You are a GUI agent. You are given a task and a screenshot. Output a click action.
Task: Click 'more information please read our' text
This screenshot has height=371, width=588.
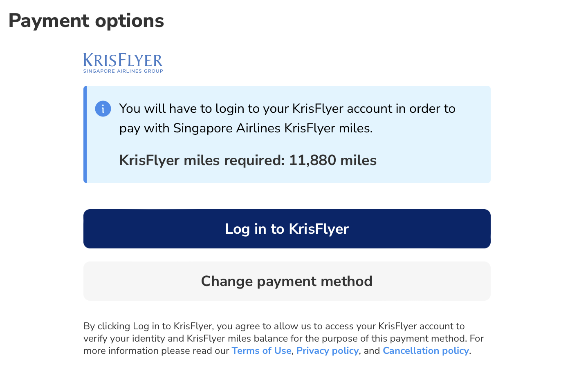click(156, 351)
